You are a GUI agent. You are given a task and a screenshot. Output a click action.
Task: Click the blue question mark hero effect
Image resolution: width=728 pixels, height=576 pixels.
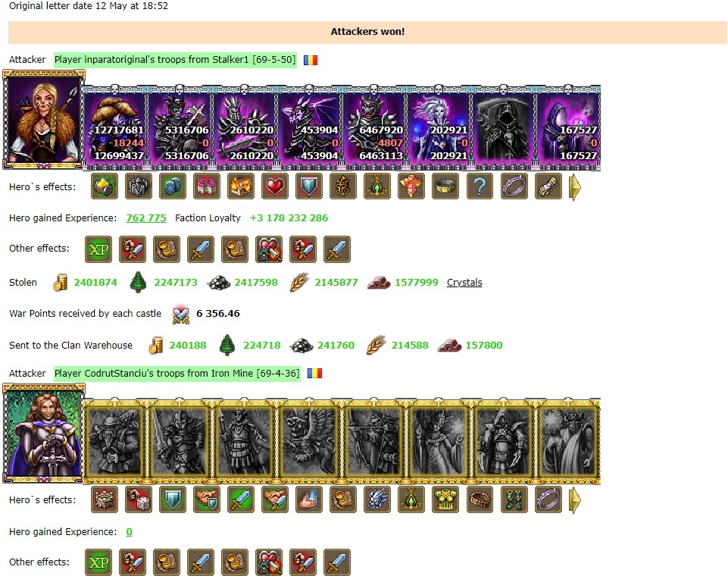pyautogui.click(x=480, y=186)
